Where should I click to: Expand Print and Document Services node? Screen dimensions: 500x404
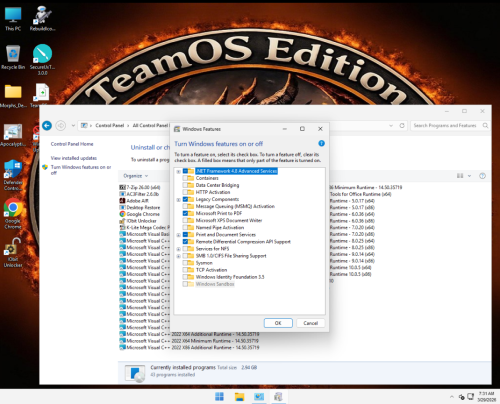pos(178,235)
